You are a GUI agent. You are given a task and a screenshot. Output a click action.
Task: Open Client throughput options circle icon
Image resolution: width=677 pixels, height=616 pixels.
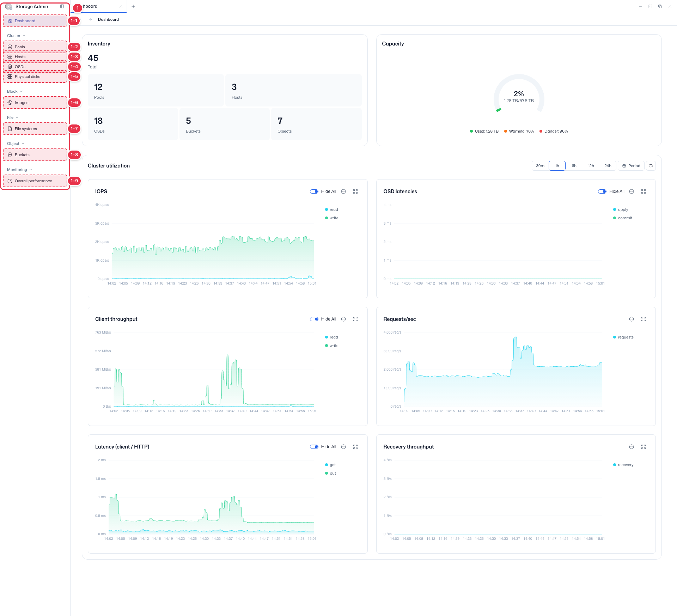tap(343, 319)
